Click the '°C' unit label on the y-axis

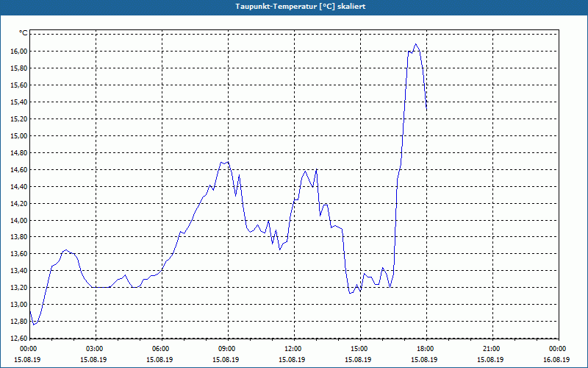point(24,33)
